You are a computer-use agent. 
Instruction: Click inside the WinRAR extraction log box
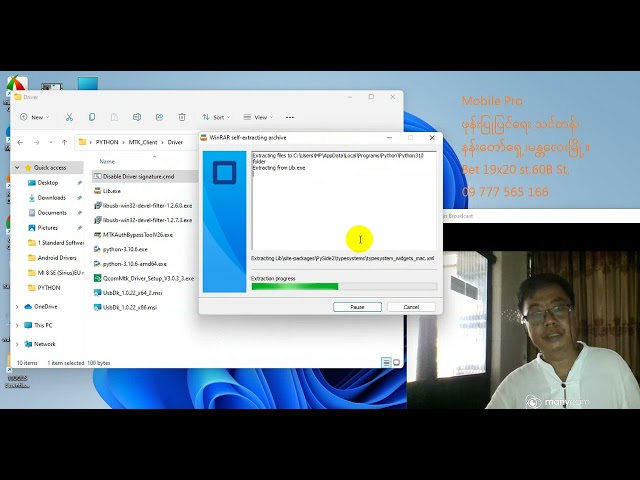[344, 200]
